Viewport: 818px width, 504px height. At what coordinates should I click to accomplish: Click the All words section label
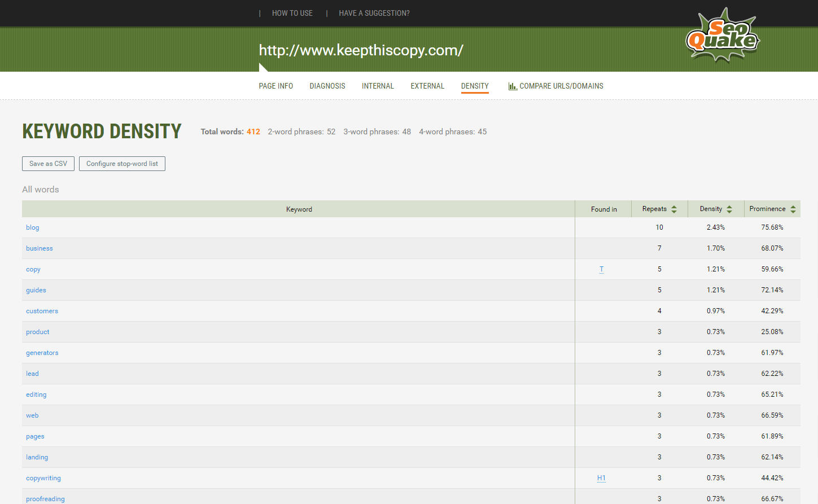[x=41, y=190]
